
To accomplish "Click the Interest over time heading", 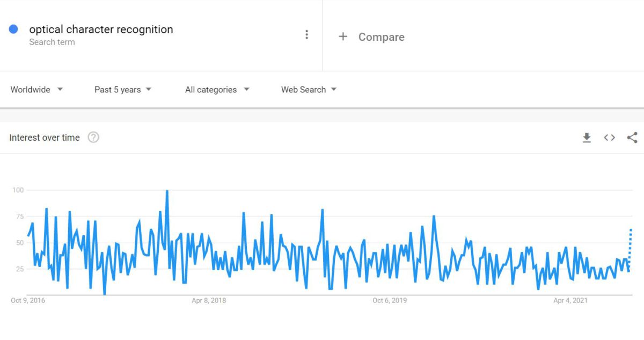I will [x=45, y=138].
